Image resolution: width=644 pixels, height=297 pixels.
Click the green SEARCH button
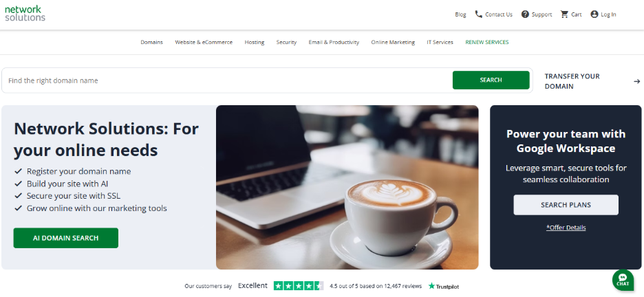(491, 80)
